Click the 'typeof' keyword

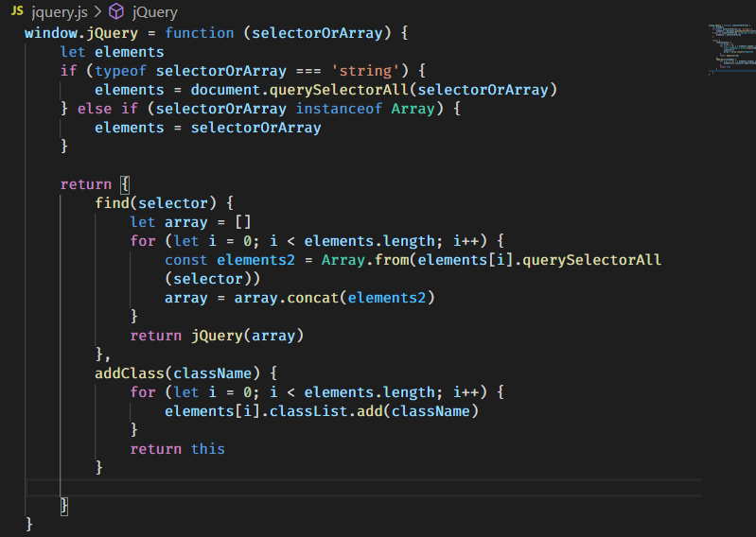(120, 71)
